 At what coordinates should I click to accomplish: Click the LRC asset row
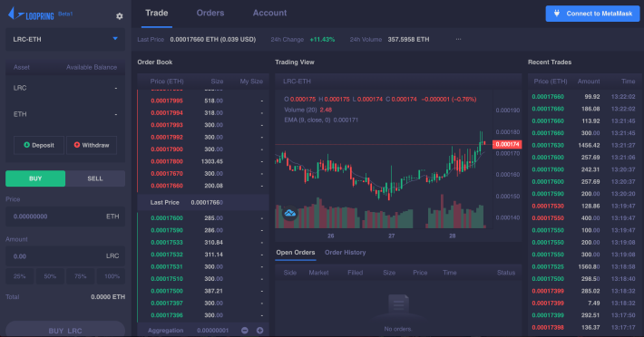pos(65,88)
